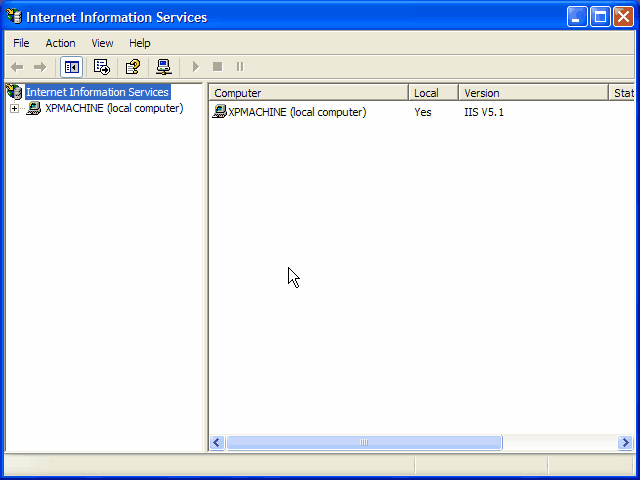Click the connect to computer toolbar icon
640x480 pixels.
pos(164,67)
